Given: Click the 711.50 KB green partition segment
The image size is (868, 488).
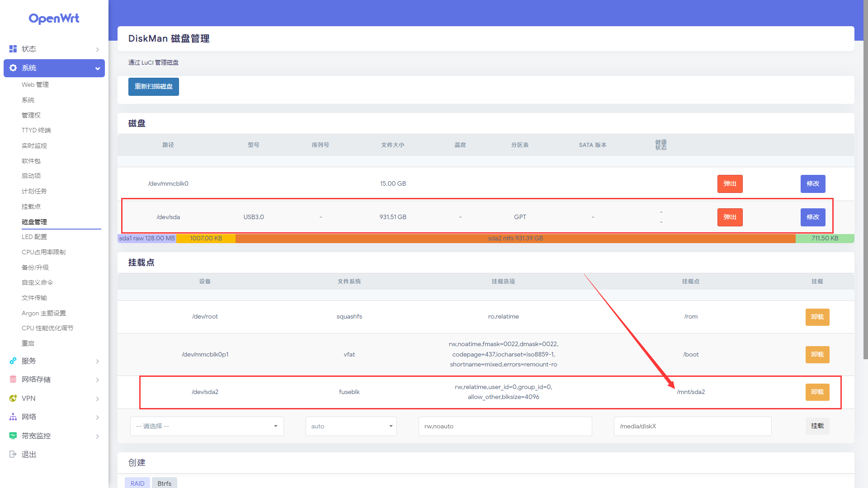Looking at the screenshot, I should coord(825,238).
